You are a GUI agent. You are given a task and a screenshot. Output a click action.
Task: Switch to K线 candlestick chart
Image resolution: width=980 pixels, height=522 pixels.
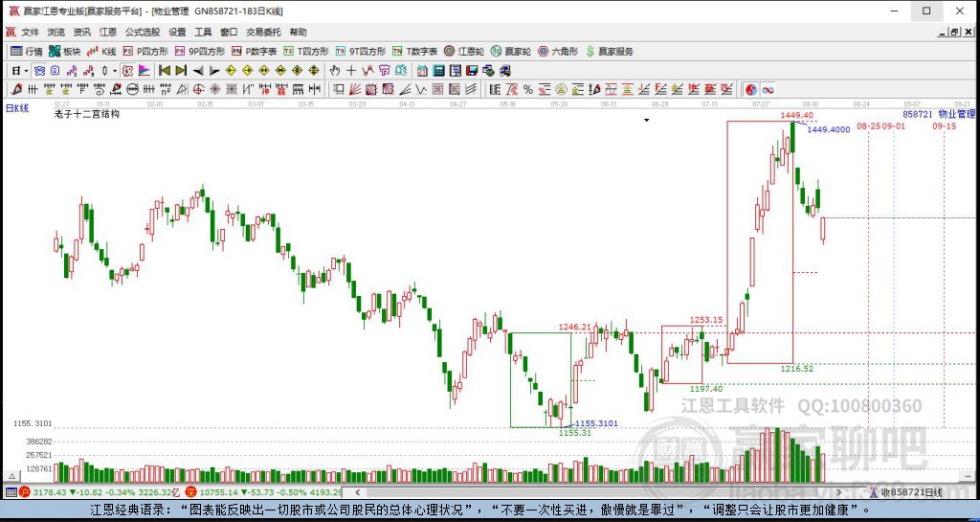101,52
